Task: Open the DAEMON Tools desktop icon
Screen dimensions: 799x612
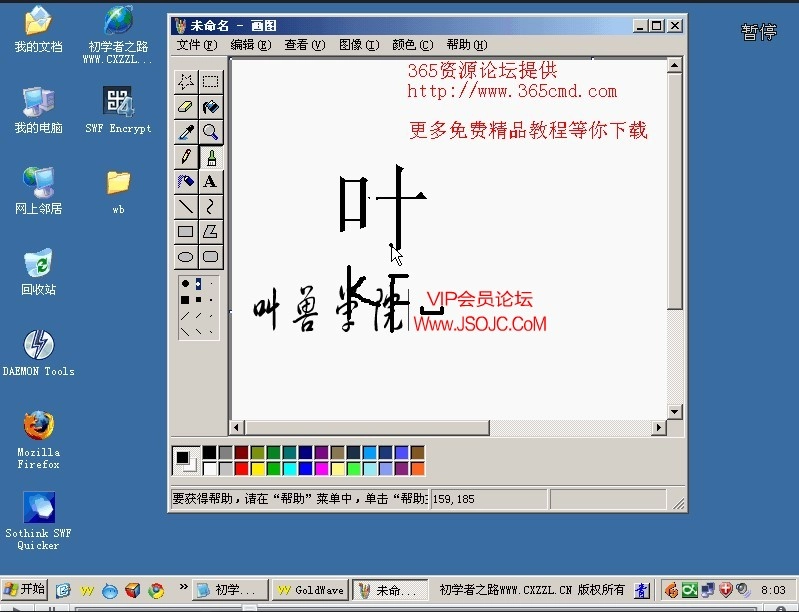Action: 38,353
